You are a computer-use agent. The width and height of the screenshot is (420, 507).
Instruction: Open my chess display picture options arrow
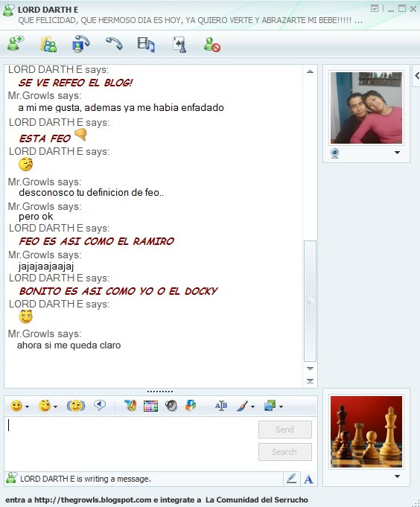(x=398, y=476)
